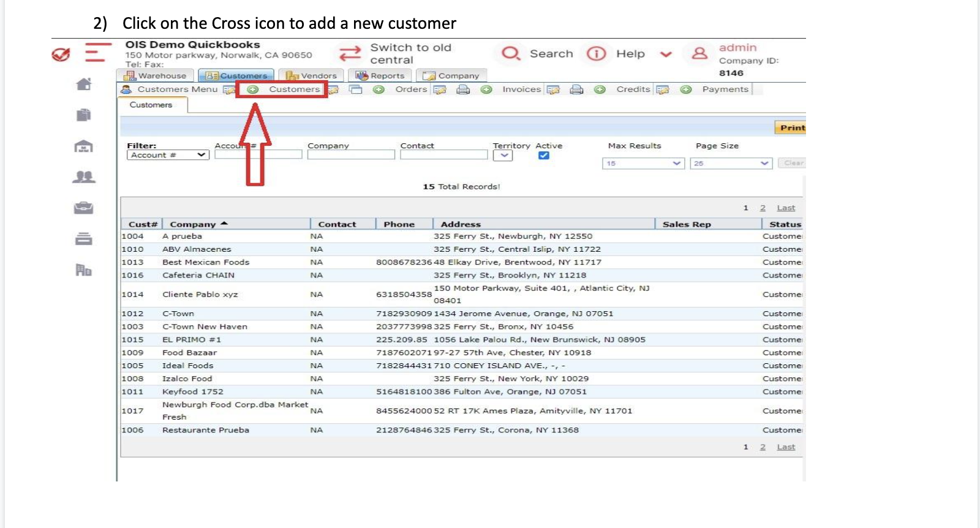Click list icon right of Customers toolbar label
980x528 pixels.
click(333, 90)
